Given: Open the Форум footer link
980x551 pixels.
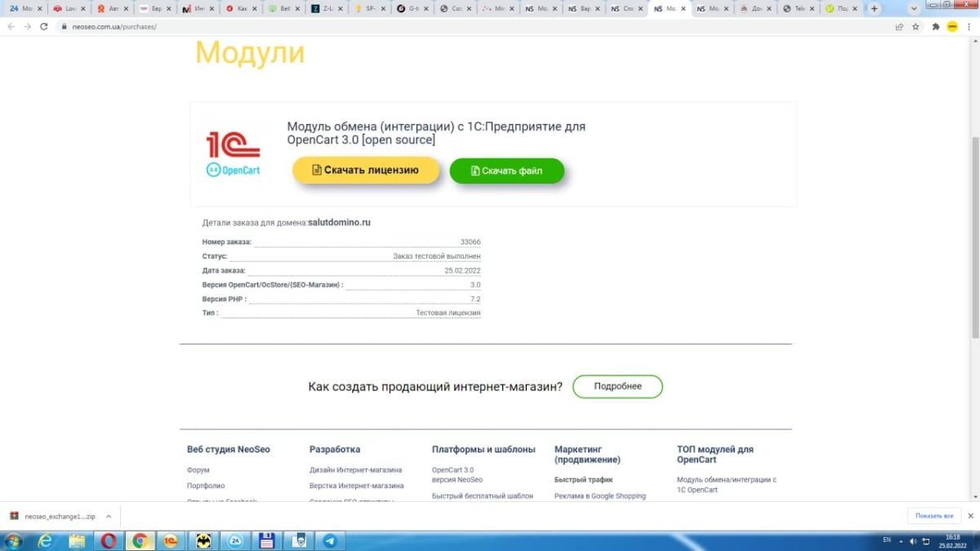Looking at the screenshot, I should click(x=198, y=470).
